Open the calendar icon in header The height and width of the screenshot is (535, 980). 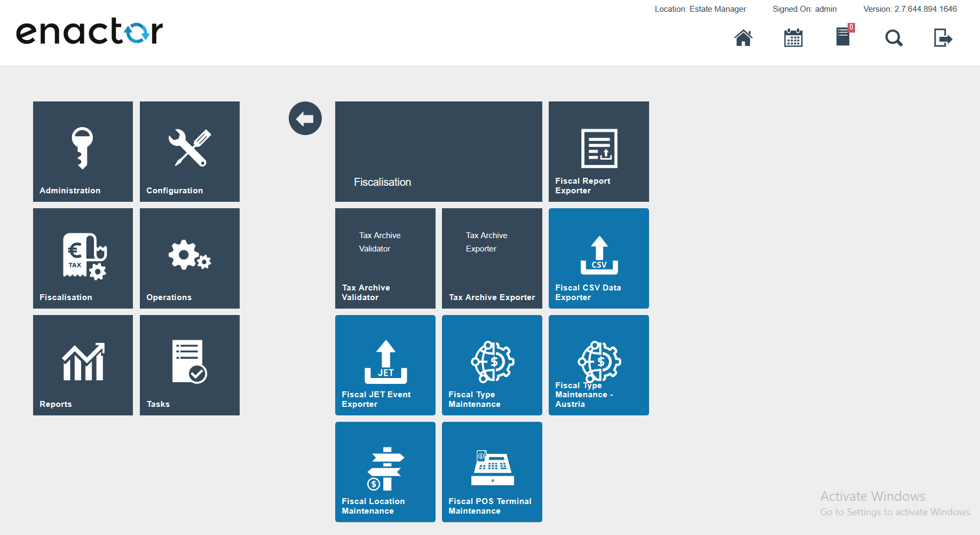point(793,38)
